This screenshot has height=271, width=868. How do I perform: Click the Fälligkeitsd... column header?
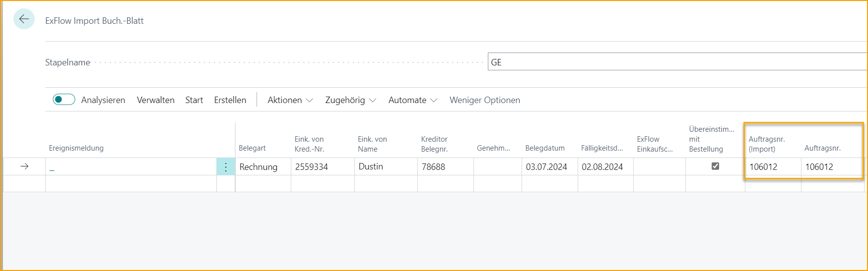point(602,148)
